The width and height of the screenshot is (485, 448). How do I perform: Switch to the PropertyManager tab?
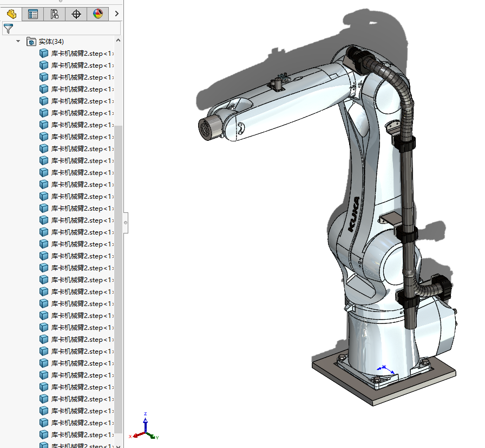[33, 14]
